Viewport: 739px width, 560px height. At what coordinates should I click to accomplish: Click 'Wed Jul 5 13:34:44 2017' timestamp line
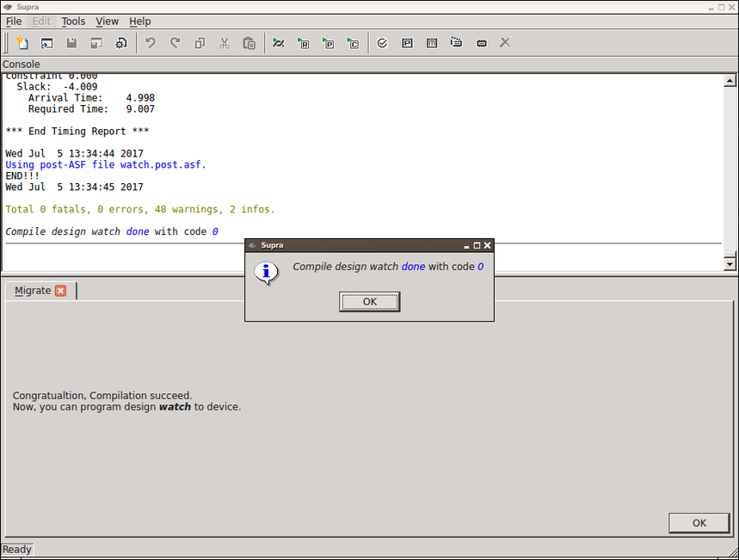(x=74, y=154)
